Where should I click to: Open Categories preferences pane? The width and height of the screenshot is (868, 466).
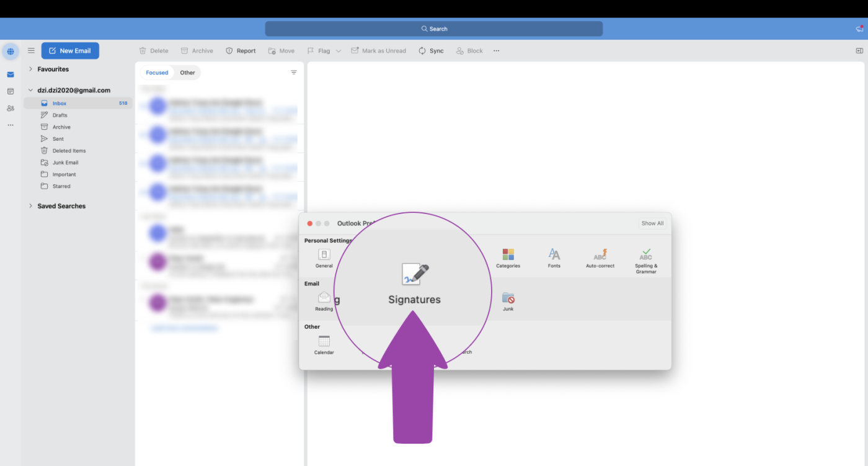(x=508, y=258)
